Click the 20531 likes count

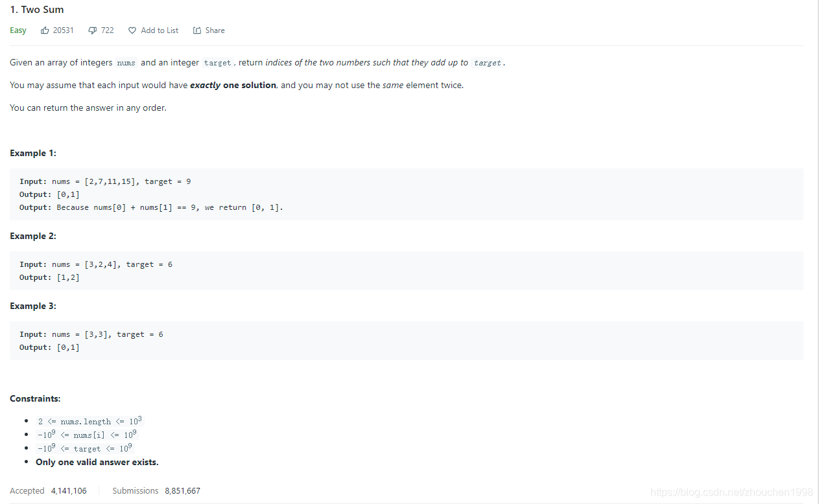[x=64, y=30]
